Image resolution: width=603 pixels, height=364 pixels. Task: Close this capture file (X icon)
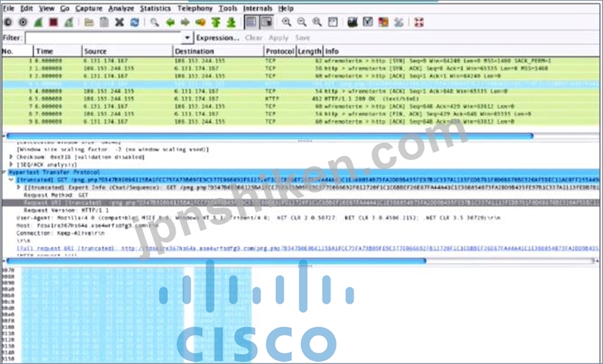click(x=120, y=23)
